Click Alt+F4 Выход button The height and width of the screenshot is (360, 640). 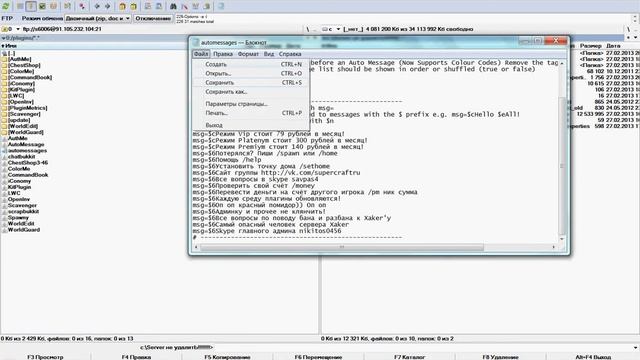point(593,357)
